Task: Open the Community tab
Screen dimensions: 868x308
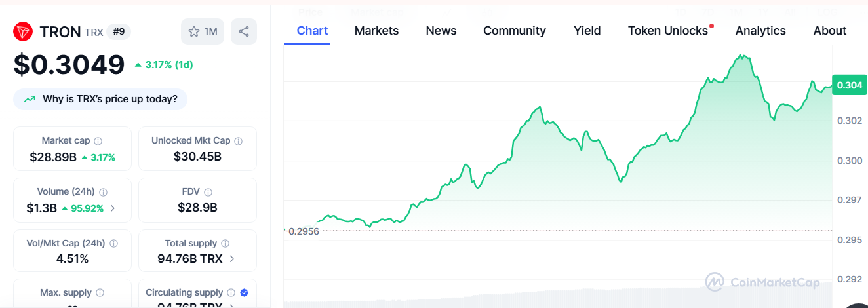Action: (515, 31)
